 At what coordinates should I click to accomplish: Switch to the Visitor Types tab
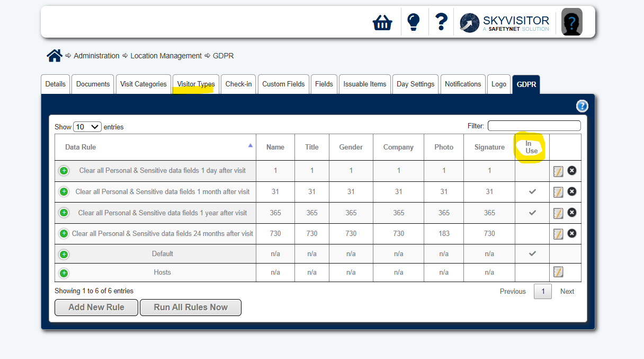tap(196, 84)
